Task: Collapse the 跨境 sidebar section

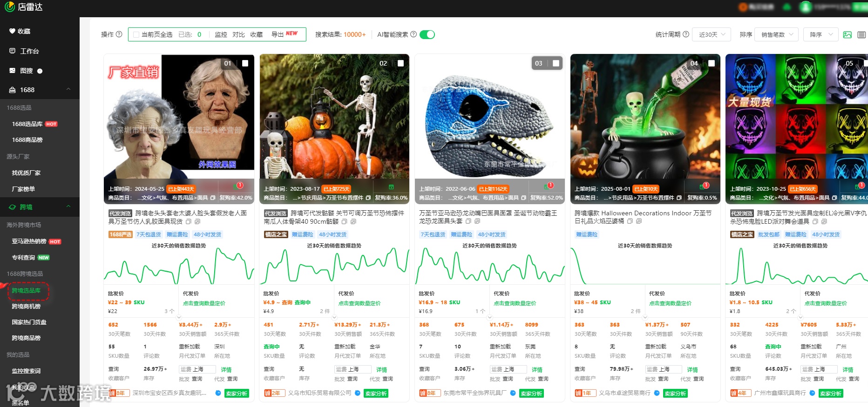Action: click(x=68, y=207)
